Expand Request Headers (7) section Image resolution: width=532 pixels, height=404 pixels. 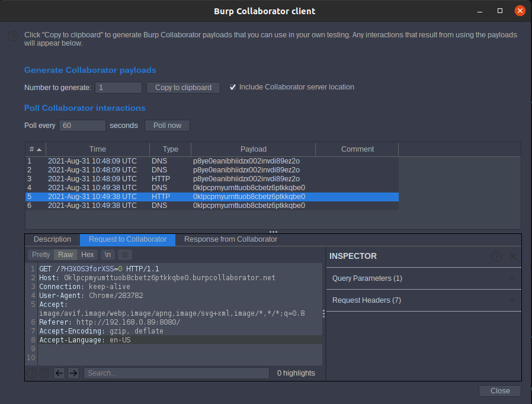pos(424,300)
